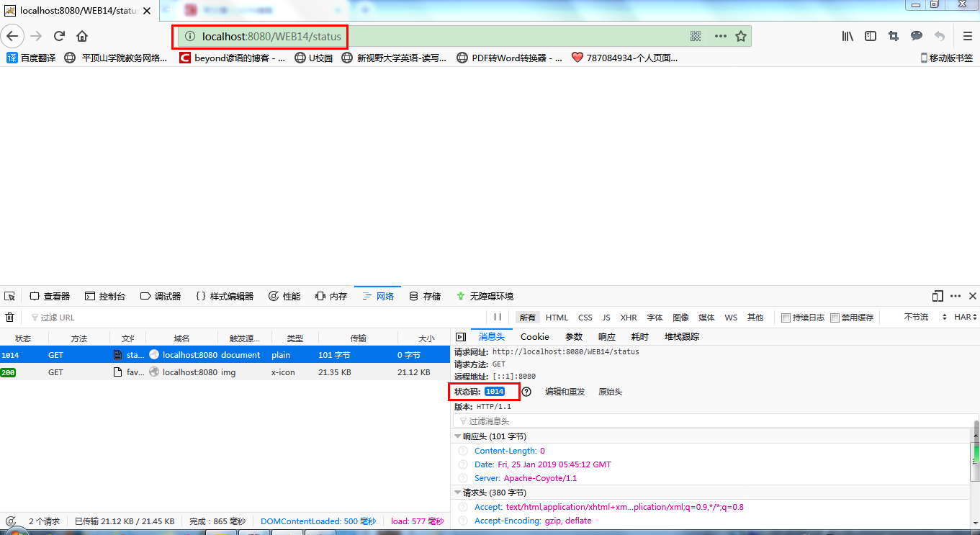The width and height of the screenshot is (980, 535).
Task: Open the U校园 bookmark
Action: click(313, 58)
